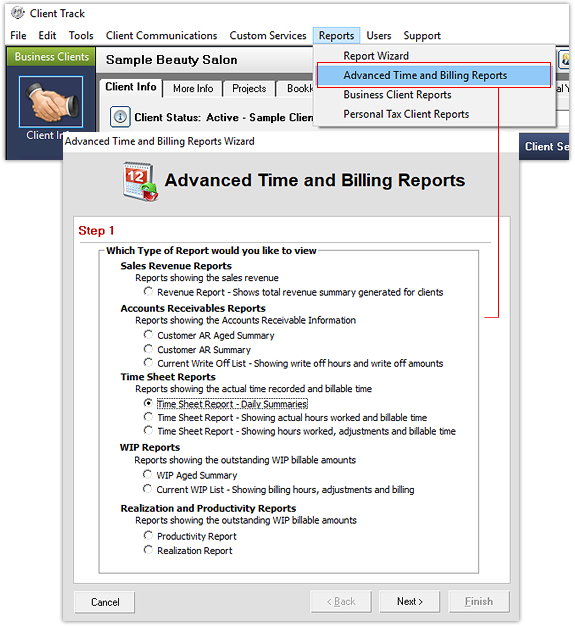The image size is (575, 626).
Task: Open the Custom Services menu
Action: point(268,36)
